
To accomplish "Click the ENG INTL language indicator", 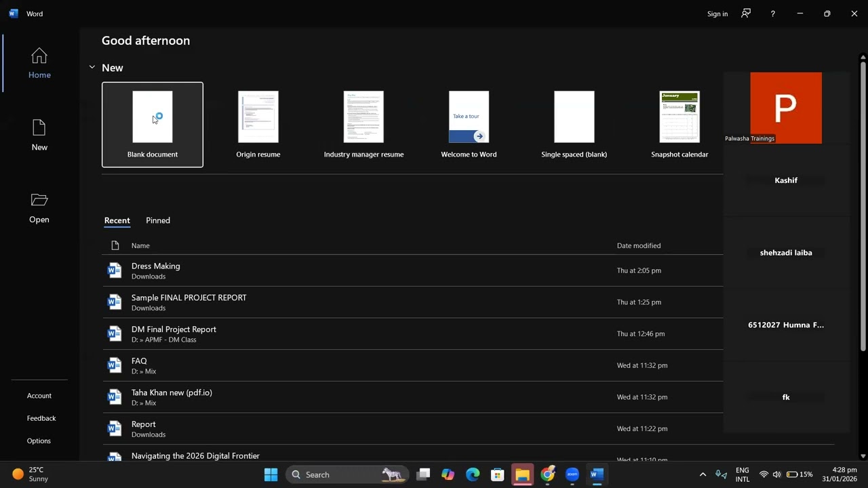I will (x=743, y=474).
